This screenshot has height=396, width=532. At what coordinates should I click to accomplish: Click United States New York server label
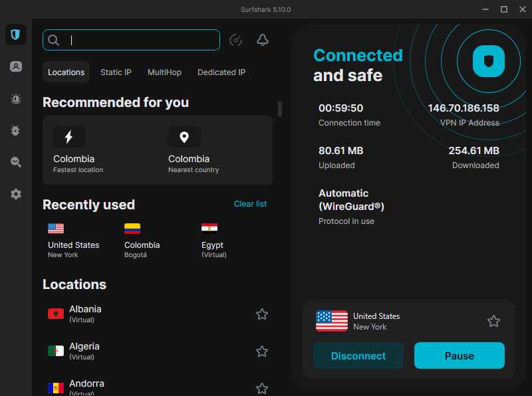[x=376, y=321]
